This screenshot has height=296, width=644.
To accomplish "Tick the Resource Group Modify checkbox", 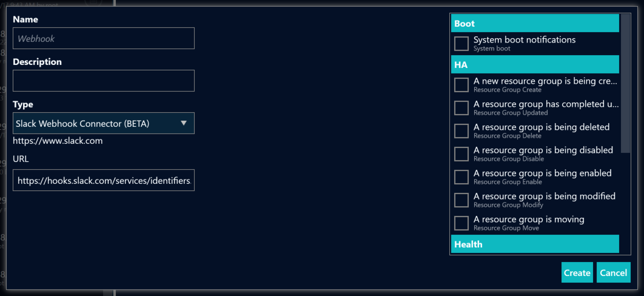I will pyautogui.click(x=461, y=200).
